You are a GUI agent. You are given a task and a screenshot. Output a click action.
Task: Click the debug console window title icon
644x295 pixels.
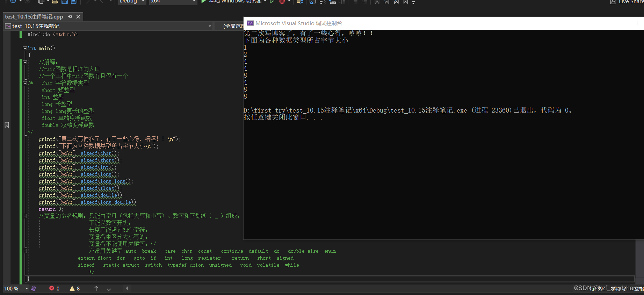[250, 23]
